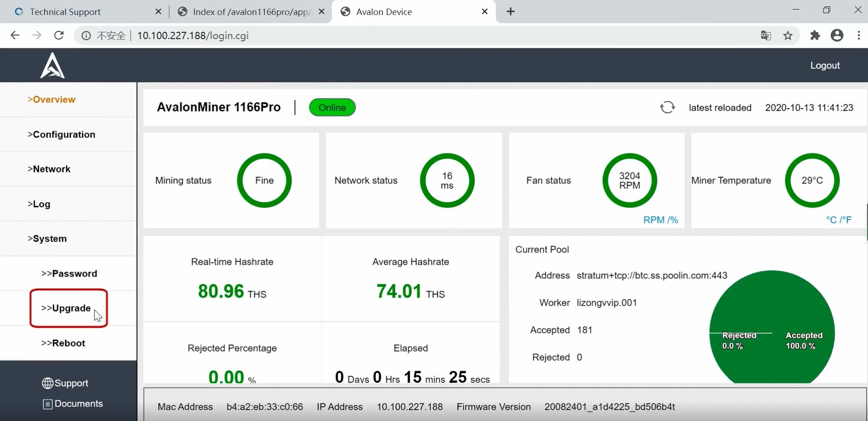Click the reload refresh icon near latest reloaded
The height and width of the screenshot is (421, 868).
pos(667,108)
